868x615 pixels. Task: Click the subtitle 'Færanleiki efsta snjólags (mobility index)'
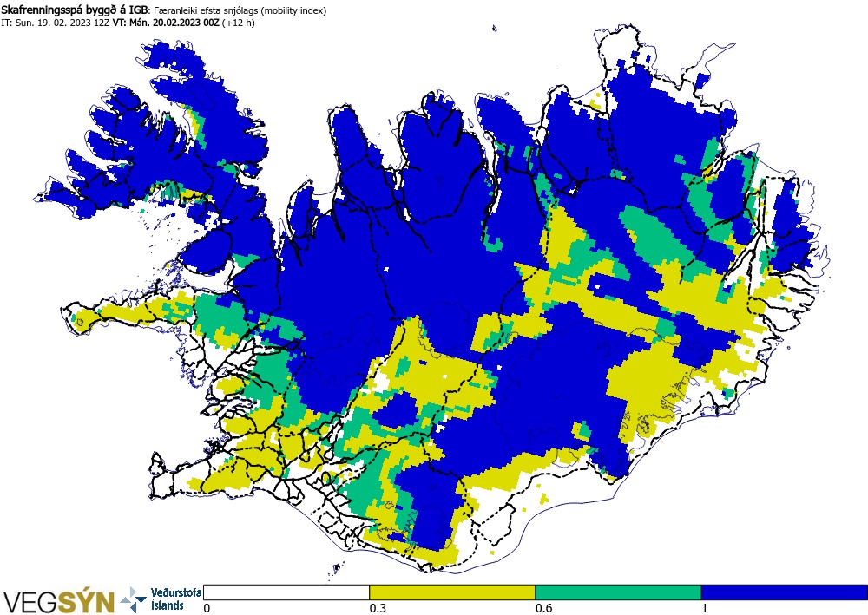coord(240,10)
